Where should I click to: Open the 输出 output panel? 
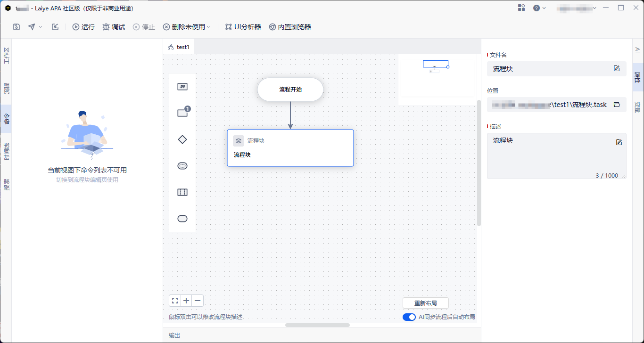174,335
